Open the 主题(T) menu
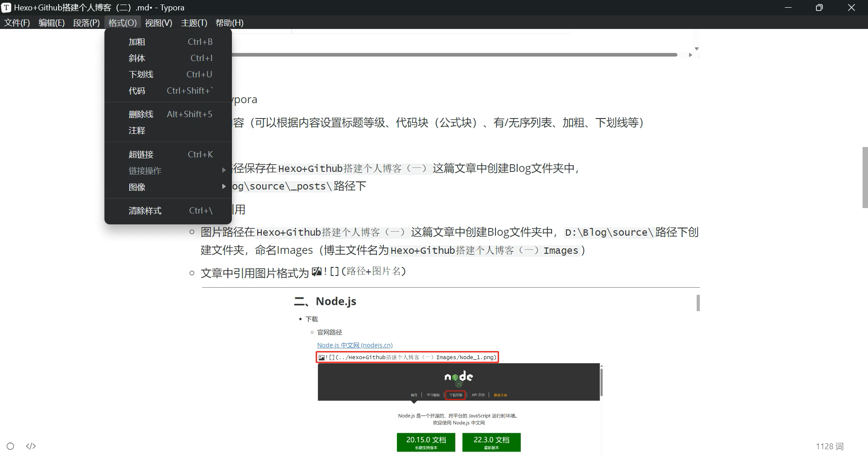 click(194, 23)
